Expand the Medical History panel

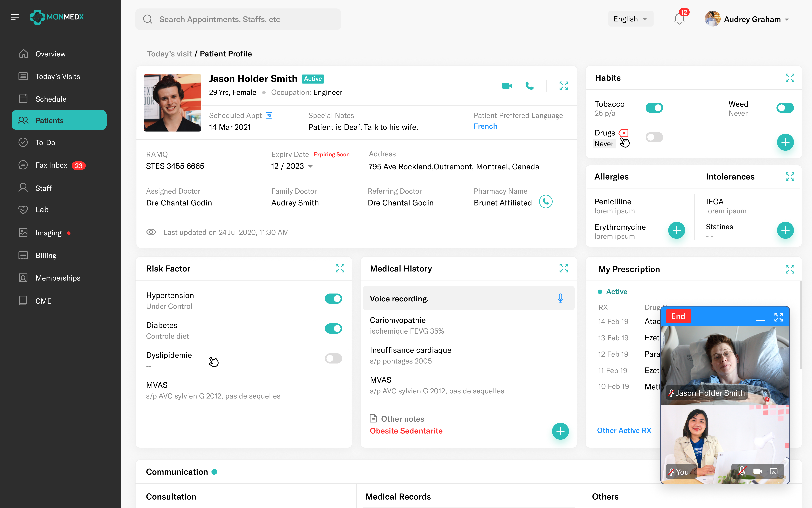pos(564,268)
